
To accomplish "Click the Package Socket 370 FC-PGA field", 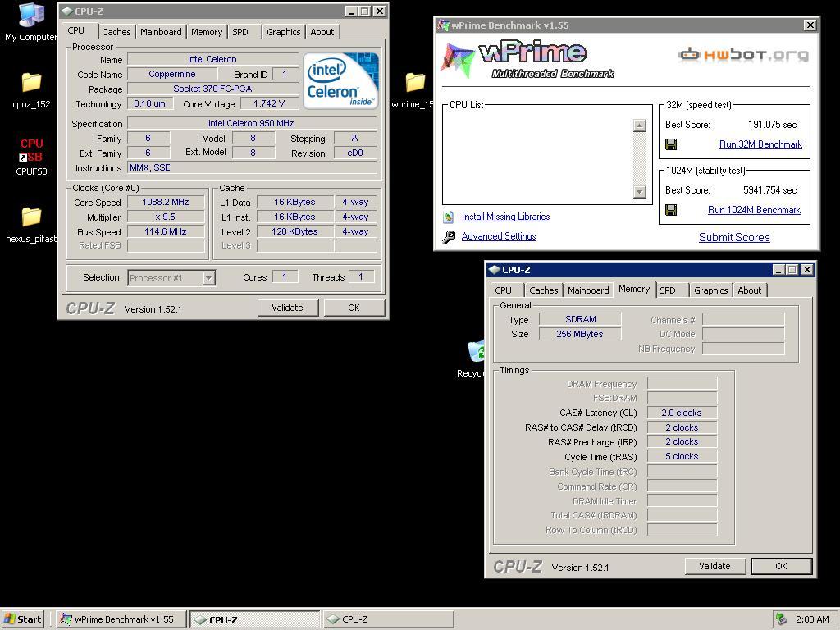I will 212,89.
